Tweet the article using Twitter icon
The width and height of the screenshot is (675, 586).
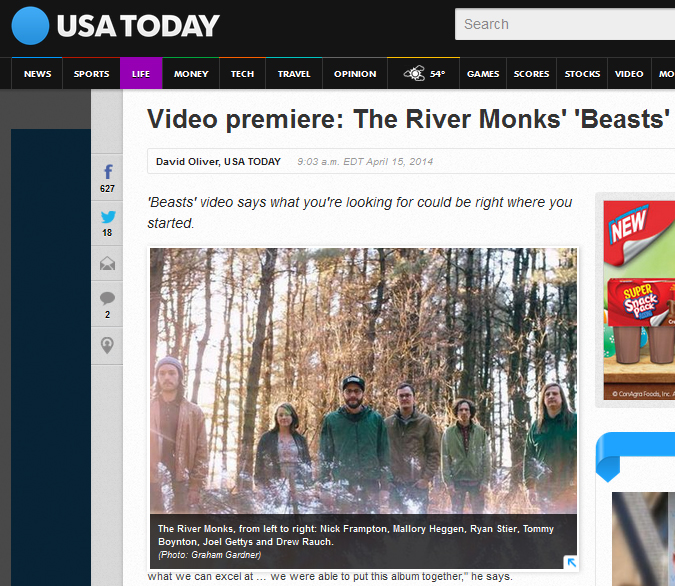click(108, 217)
